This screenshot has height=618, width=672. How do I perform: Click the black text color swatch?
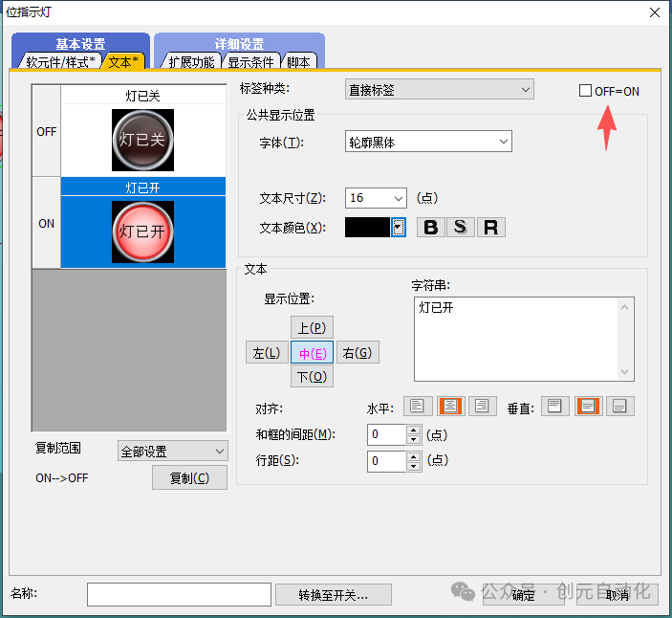tap(367, 227)
